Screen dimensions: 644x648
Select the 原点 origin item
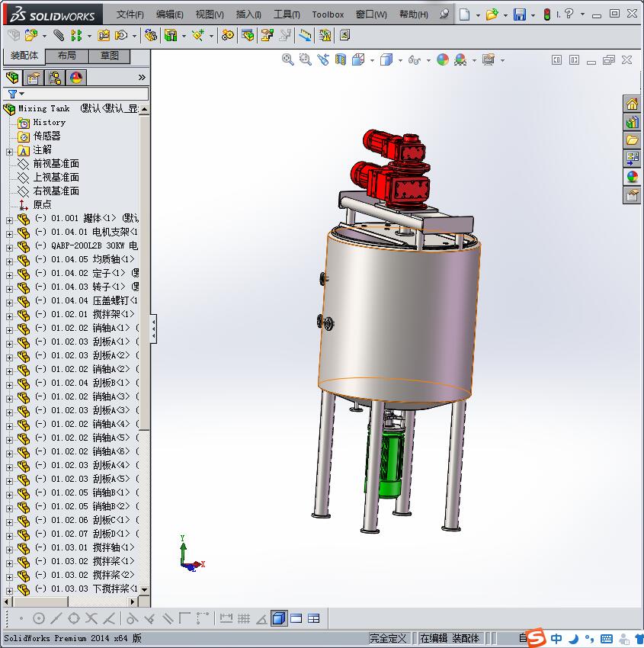click(42, 204)
